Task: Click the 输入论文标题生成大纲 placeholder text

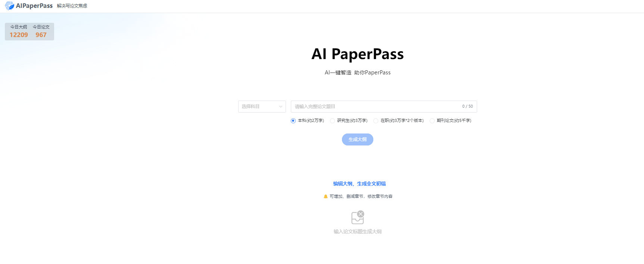Action: point(358,231)
